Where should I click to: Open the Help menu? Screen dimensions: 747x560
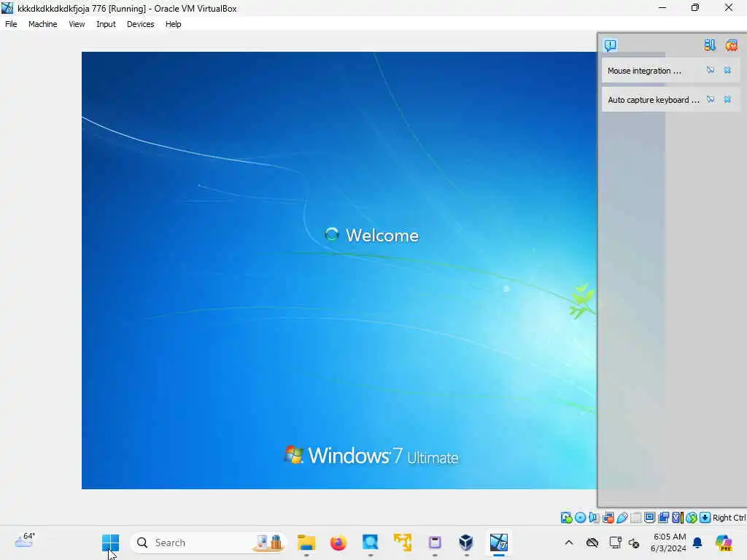coord(173,24)
